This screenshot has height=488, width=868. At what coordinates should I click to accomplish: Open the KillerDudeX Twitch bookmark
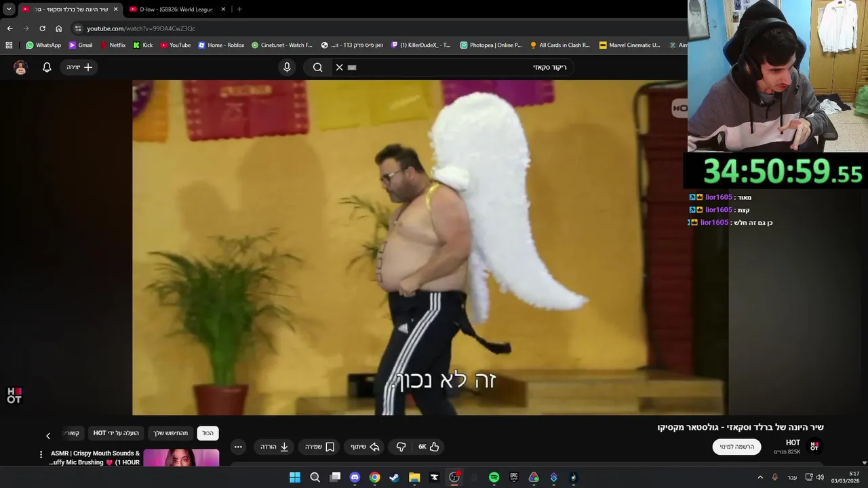click(x=421, y=45)
